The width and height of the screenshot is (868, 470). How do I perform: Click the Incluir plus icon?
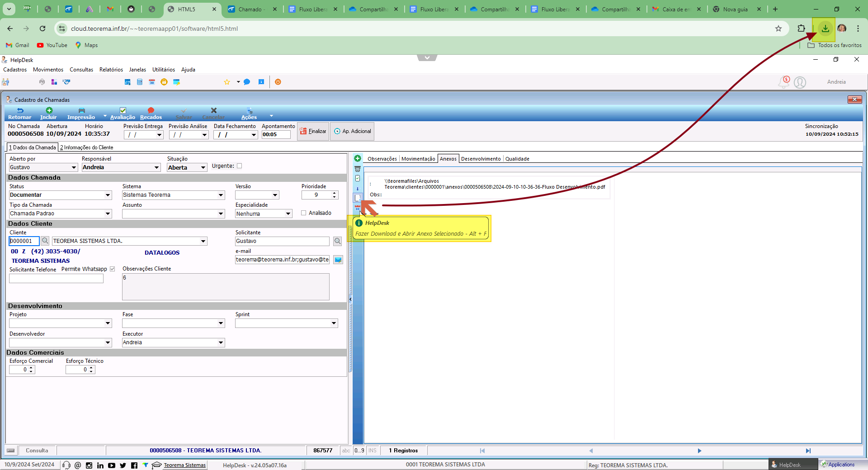coord(49,110)
